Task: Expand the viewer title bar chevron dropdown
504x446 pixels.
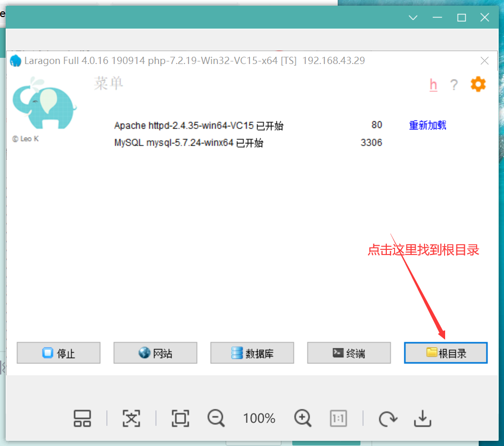Action: [413, 18]
